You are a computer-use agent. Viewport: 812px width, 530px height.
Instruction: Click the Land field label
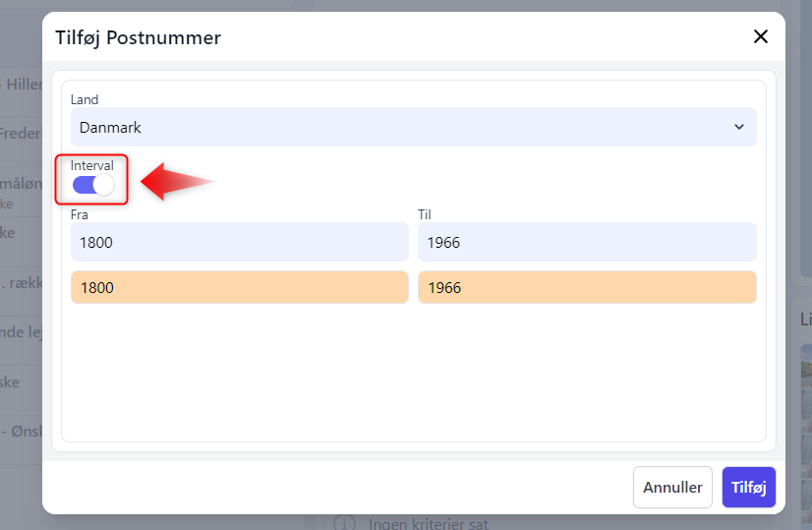[85, 99]
